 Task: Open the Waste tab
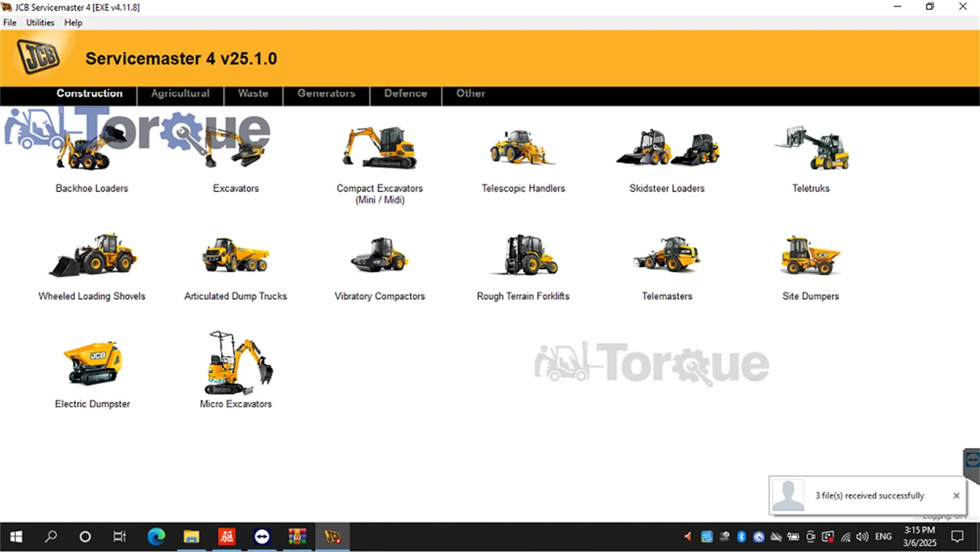click(x=253, y=93)
